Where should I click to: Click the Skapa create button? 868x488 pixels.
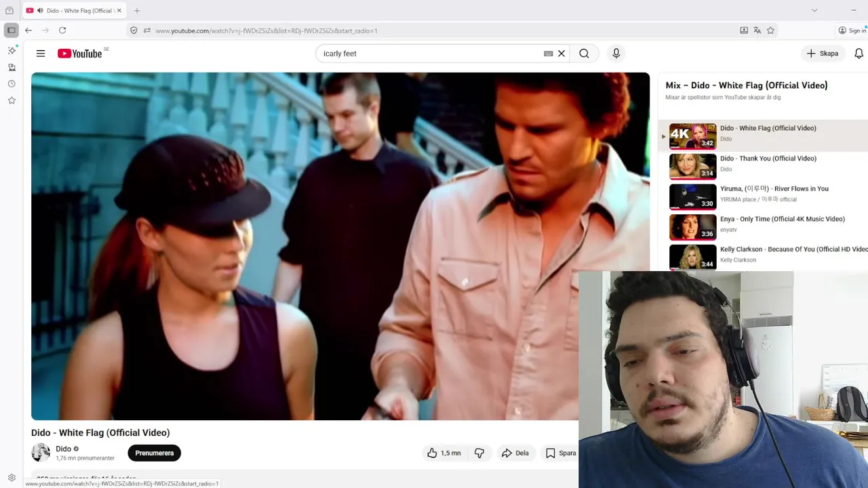(822, 54)
